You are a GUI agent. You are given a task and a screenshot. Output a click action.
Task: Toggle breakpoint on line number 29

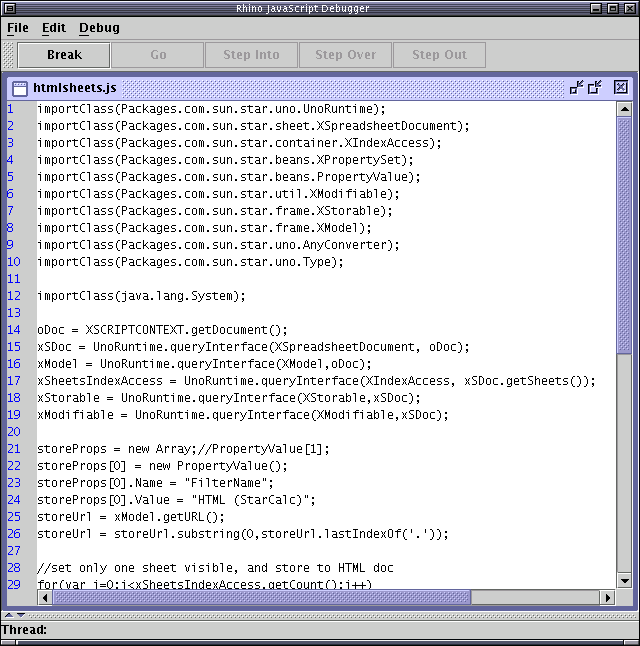tap(14, 584)
